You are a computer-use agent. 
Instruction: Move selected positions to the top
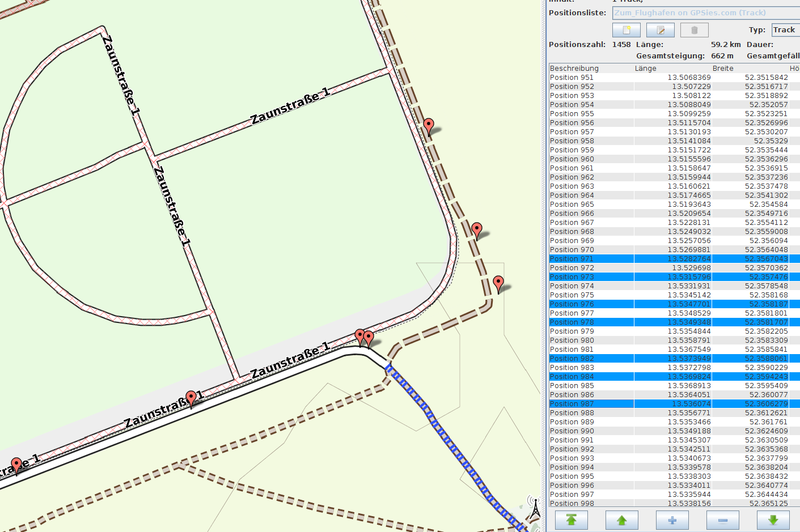click(x=572, y=520)
